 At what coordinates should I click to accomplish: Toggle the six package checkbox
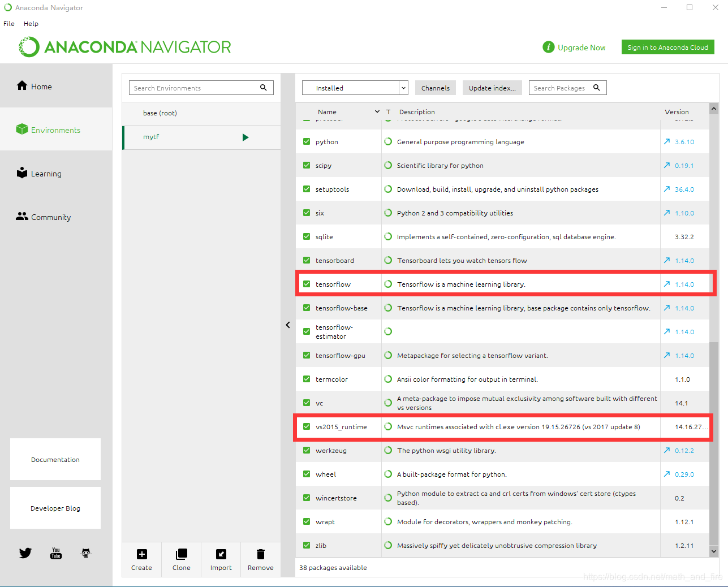[307, 213]
